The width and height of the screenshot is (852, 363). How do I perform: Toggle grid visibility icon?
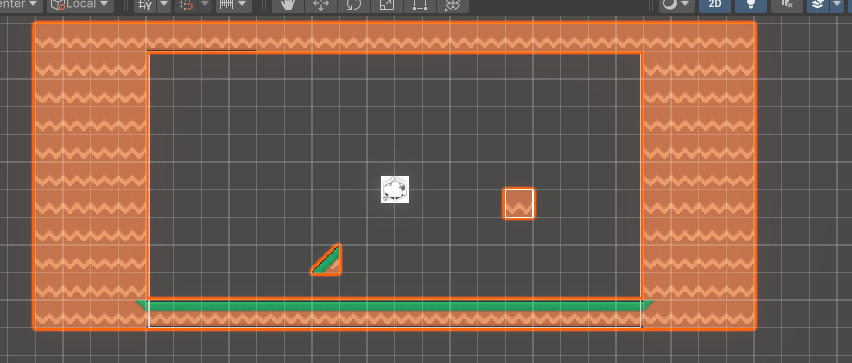[145, 5]
